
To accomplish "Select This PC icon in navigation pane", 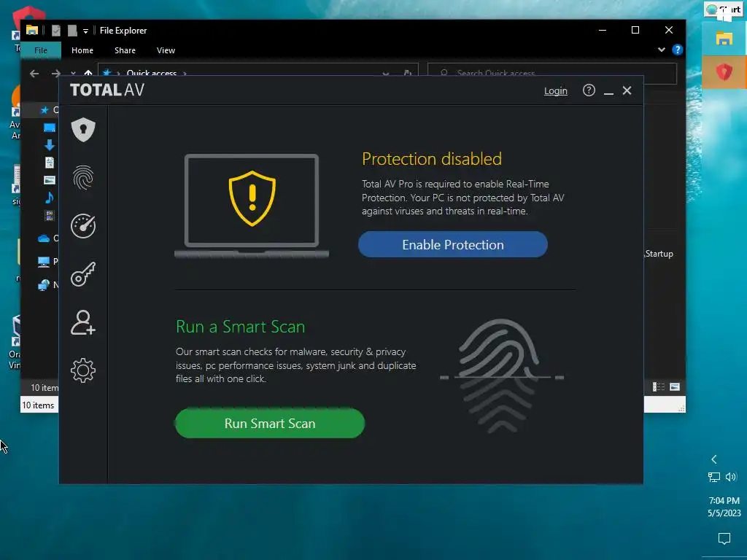I will point(44,262).
